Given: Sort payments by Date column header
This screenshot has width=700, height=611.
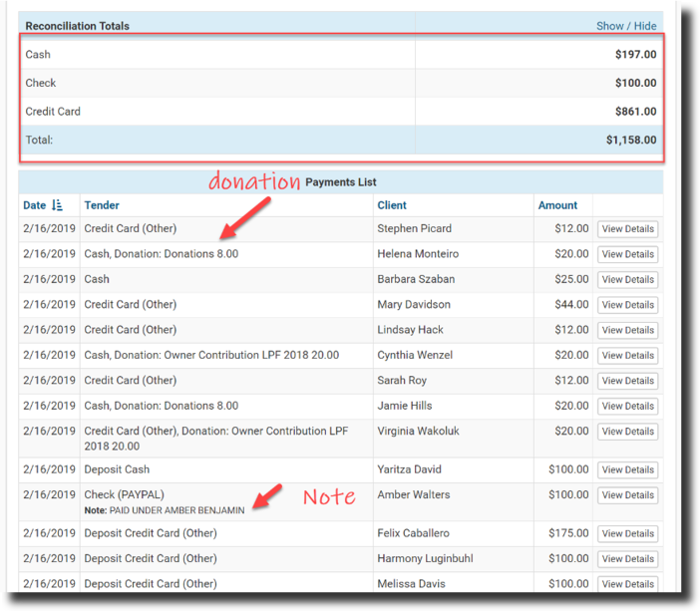Looking at the screenshot, I should click(x=35, y=205).
